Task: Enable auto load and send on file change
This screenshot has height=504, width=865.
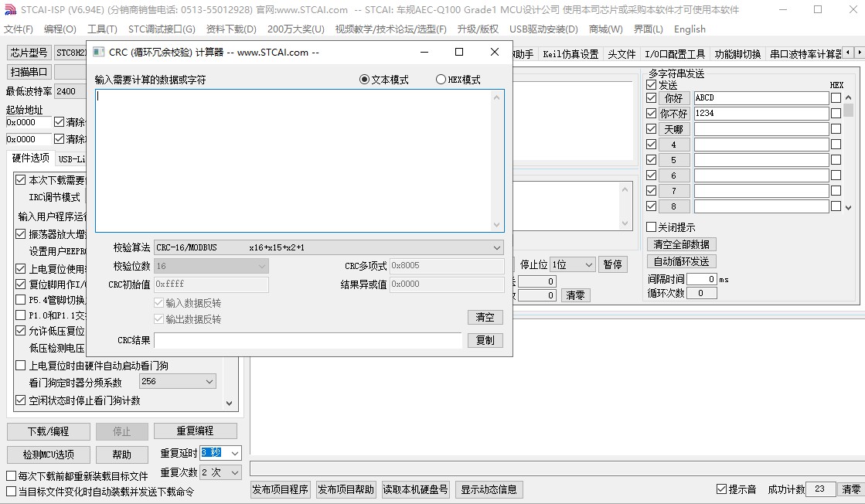Action: [x=11, y=492]
